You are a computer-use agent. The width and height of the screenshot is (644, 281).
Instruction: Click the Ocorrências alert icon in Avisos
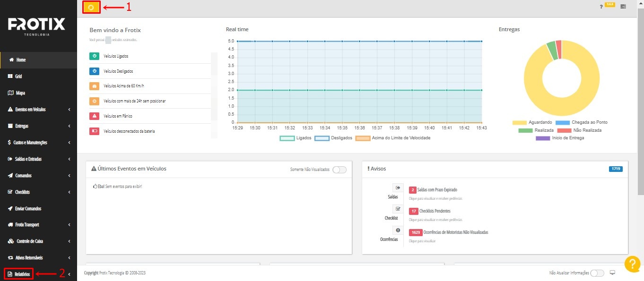click(398, 230)
